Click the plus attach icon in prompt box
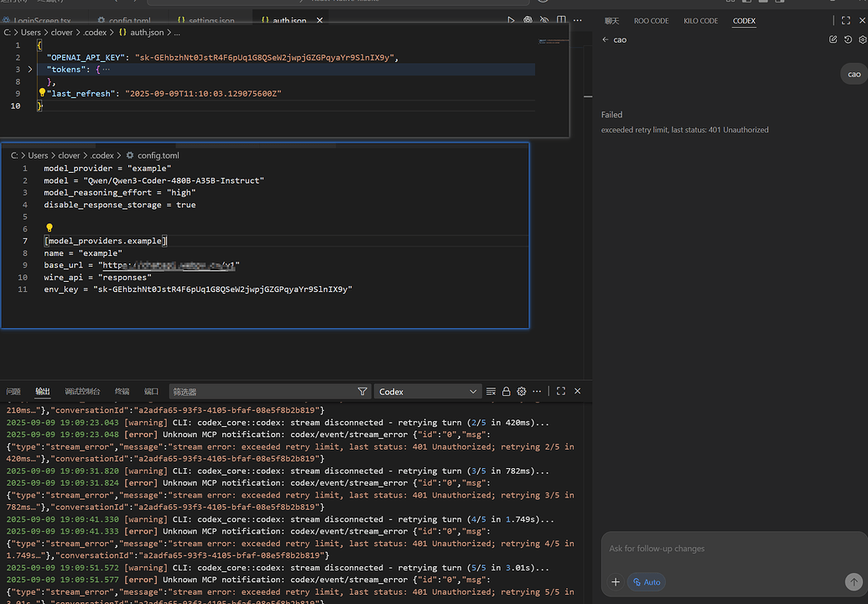 (x=616, y=582)
